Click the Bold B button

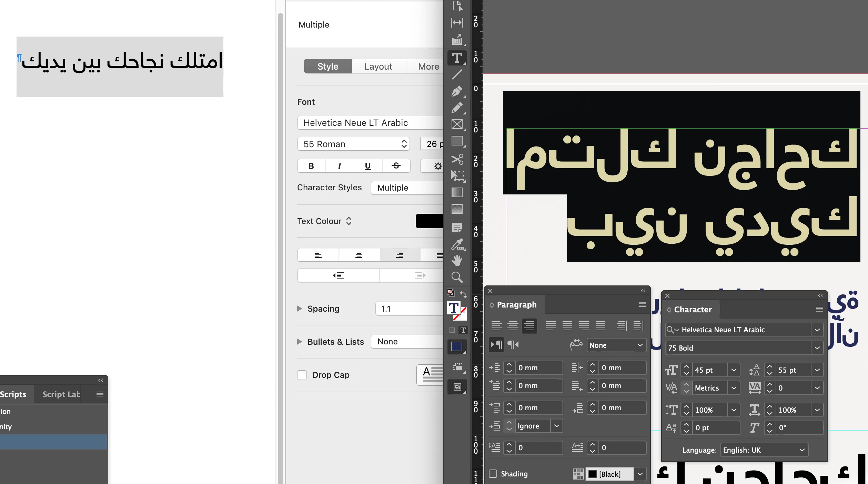(x=311, y=166)
